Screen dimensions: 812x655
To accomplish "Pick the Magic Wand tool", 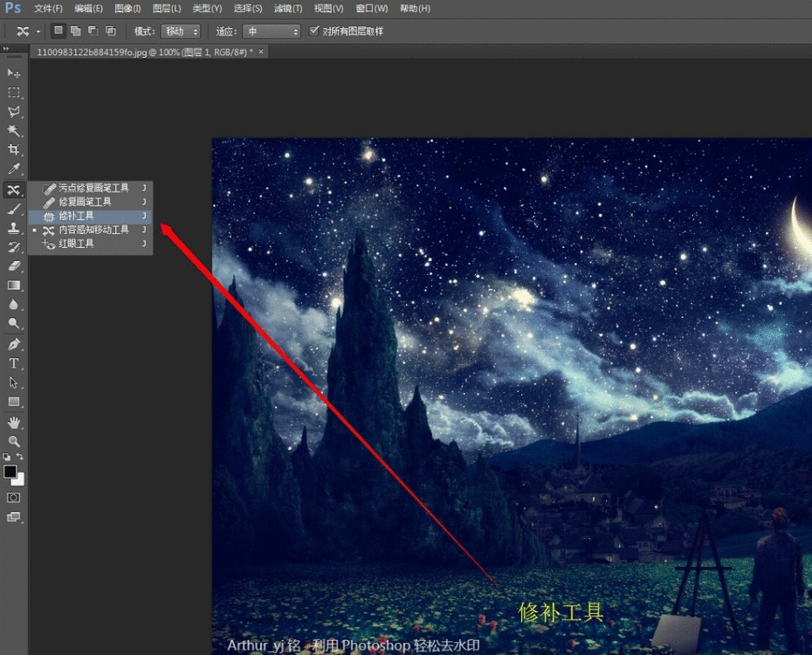I will click(14, 131).
